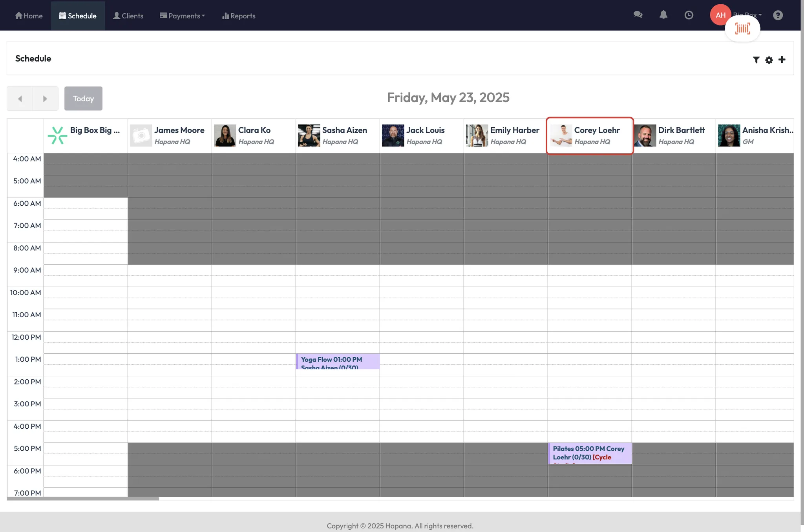Screen dimensions: 804x532
Task: Open notifications bell icon
Action: (x=663, y=15)
